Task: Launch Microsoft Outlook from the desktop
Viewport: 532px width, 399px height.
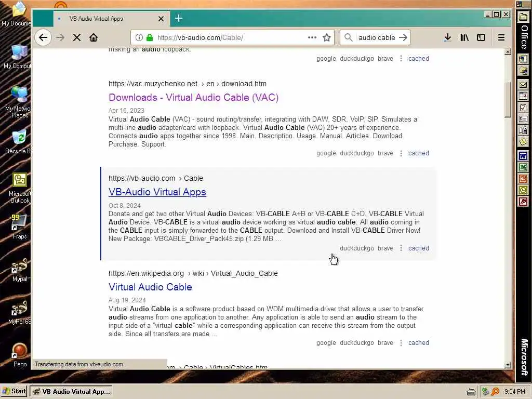Action: pyautogui.click(x=20, y=188)
